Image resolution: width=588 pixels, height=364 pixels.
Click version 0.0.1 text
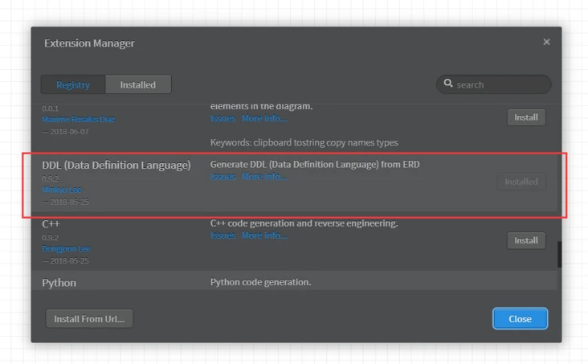[x=51, y=108]
